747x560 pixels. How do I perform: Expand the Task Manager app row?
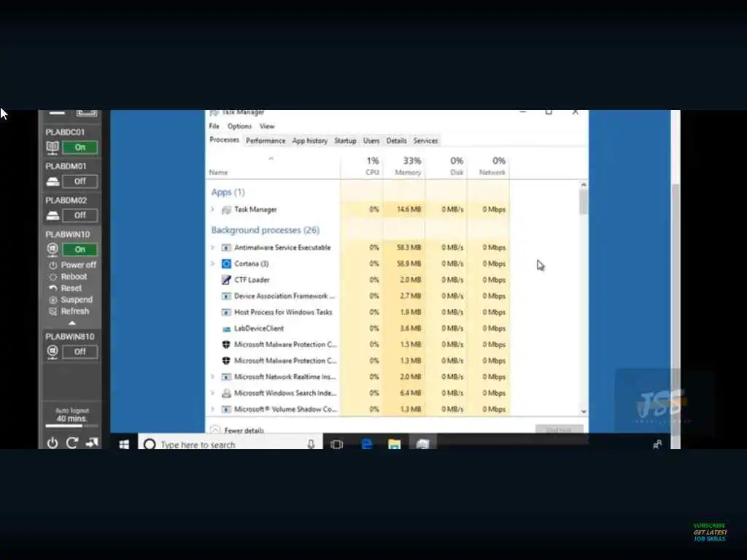(x=212, y=209)
